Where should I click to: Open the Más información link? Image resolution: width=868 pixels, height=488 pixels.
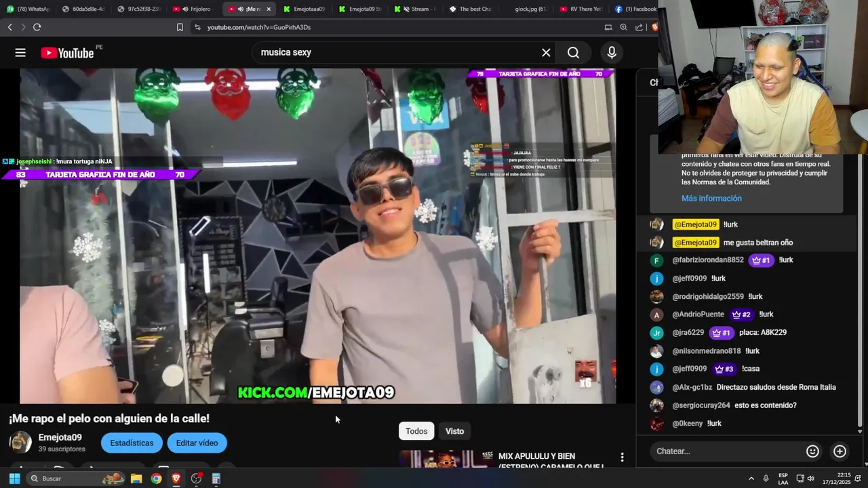[711, 199]
